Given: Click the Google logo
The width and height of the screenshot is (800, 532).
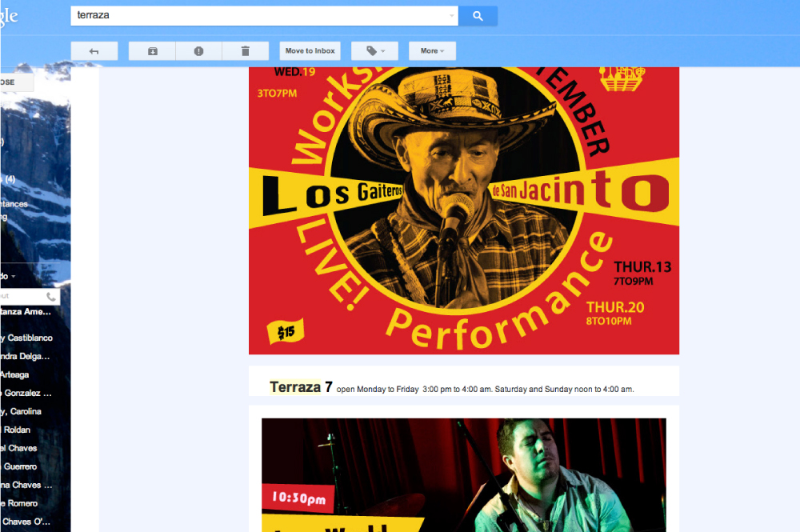Looking at the screenshot, I should 10,16.
